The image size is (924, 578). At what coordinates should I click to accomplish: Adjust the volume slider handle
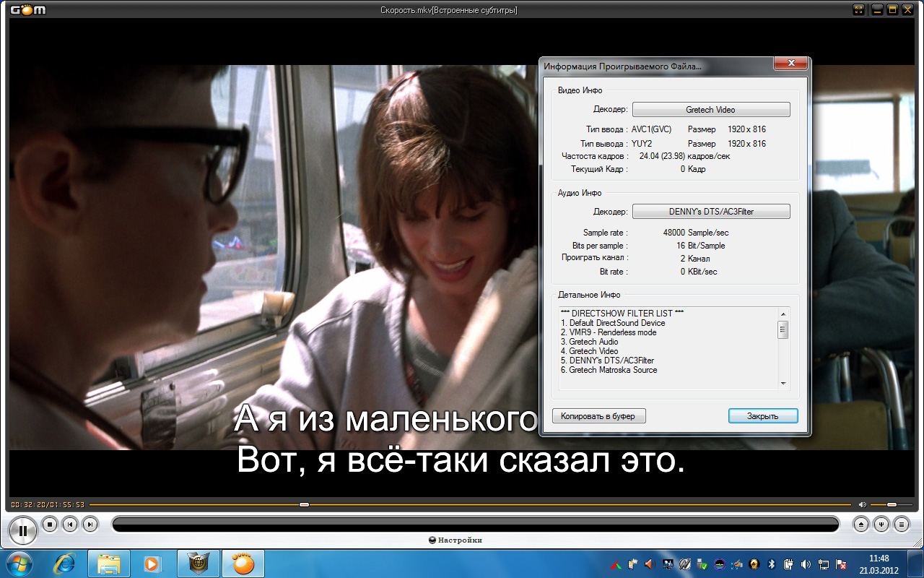tap(892, 504)
